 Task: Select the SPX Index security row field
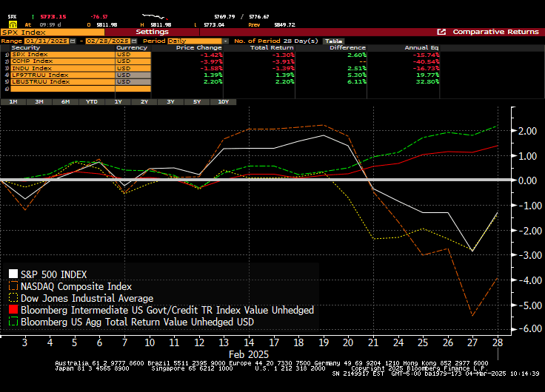point(63,55)
